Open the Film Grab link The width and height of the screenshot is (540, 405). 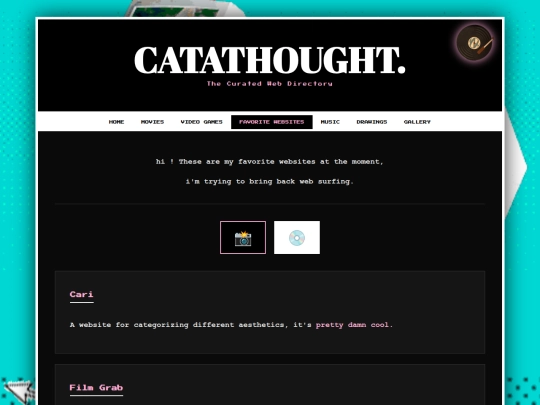[x=96, y=388]
